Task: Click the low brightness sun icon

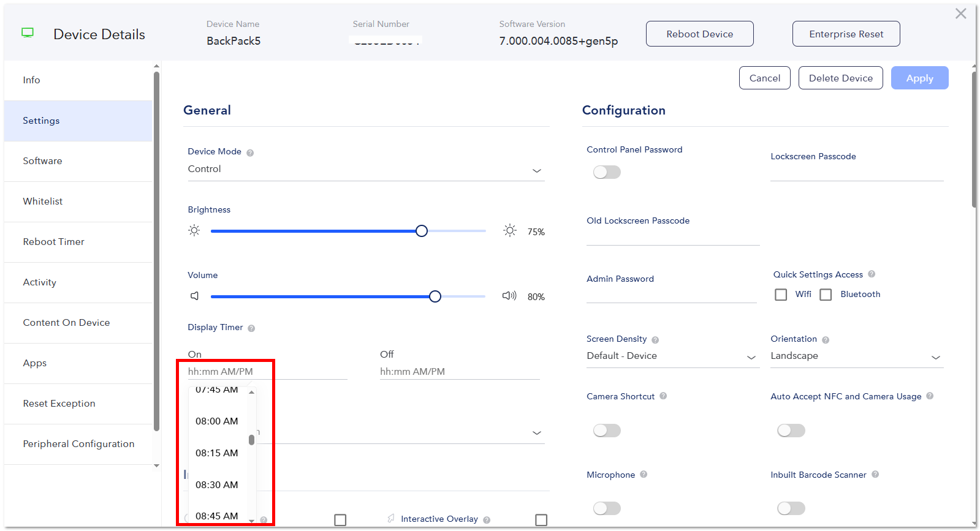Action: click(x=194, y=230)
